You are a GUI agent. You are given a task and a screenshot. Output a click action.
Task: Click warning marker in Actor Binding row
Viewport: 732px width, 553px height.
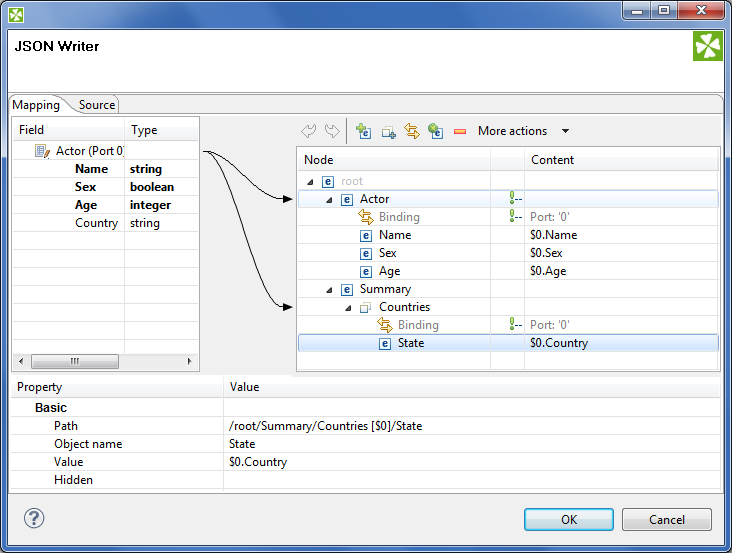pos(515,216)
